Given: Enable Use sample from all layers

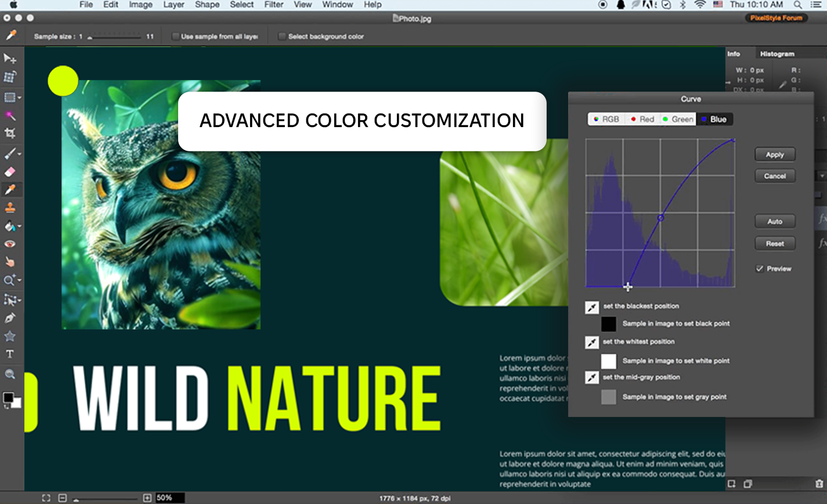Looking at the screenshot, I should 175,37.
